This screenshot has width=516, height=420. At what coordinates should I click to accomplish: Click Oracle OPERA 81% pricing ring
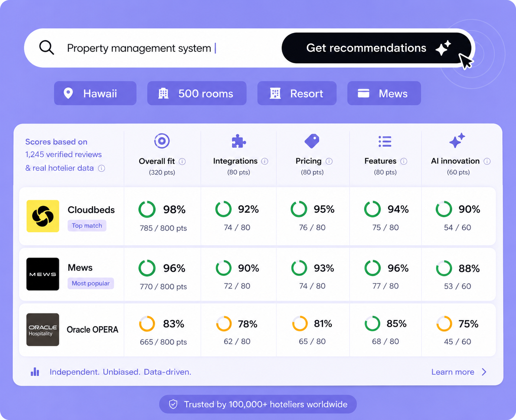coord(300,324)
